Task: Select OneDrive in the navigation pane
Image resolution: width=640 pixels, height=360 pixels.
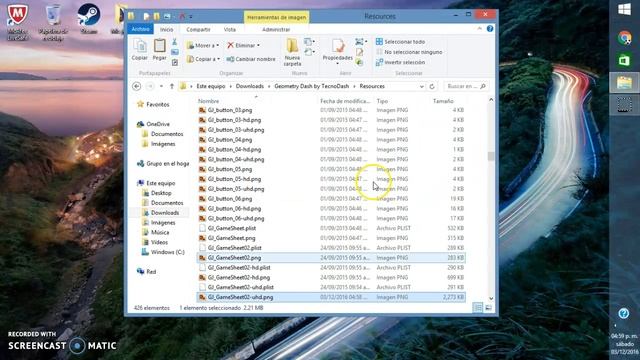Action: (x=153, y=124)
